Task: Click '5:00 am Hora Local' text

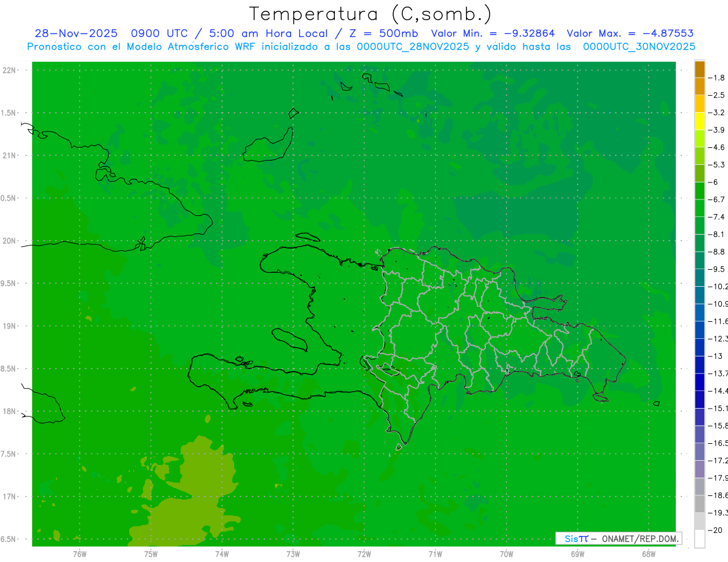Action: click(x=269, y=33)
